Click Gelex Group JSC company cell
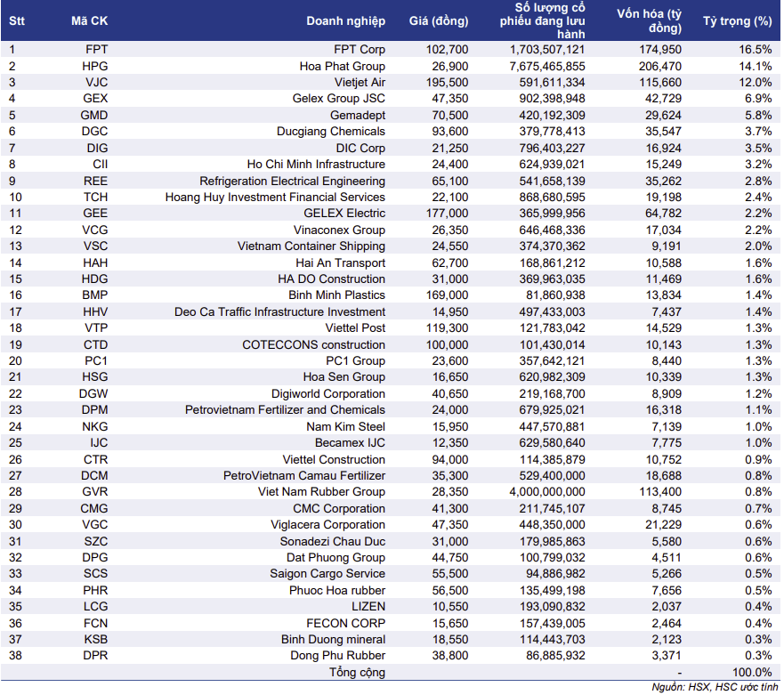 (x=338, y=98)
